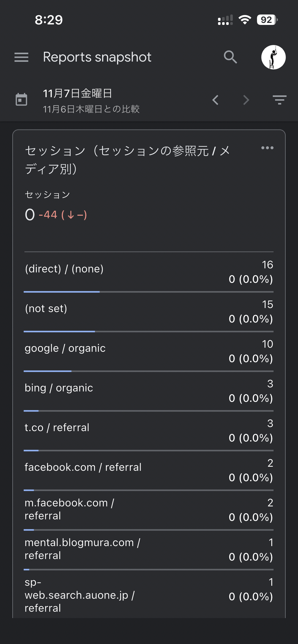Open the hamburger navigation menu
The width and height of the screenshot is (298, 644).
(x=21, y=57)
